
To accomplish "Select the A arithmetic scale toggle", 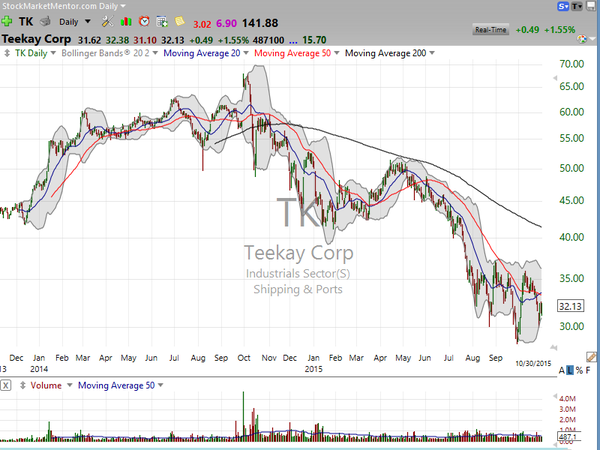I will 561,370.
